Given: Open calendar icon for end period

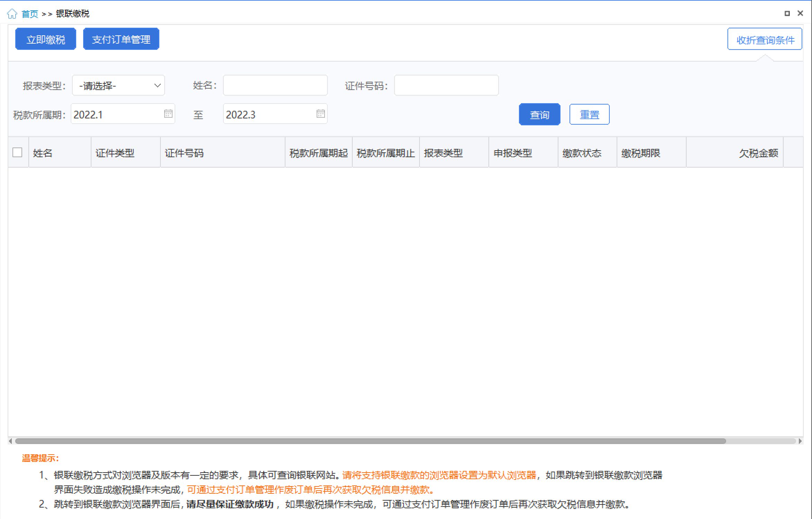Looking at the screenshot, I should coord(321,114).
